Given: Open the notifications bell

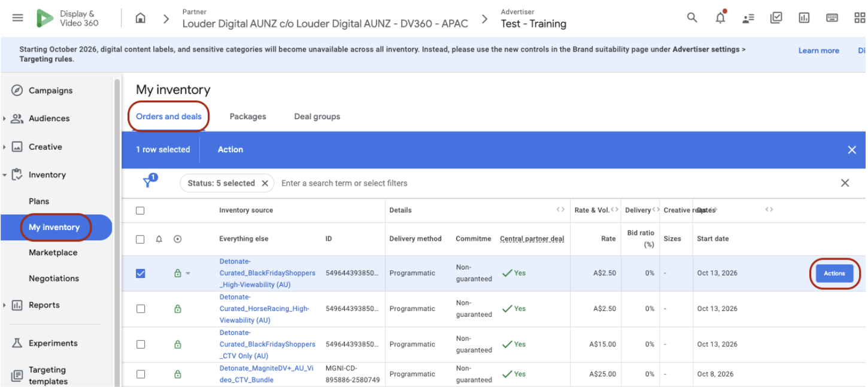Looking at the screenshot, I should [720, 17].
